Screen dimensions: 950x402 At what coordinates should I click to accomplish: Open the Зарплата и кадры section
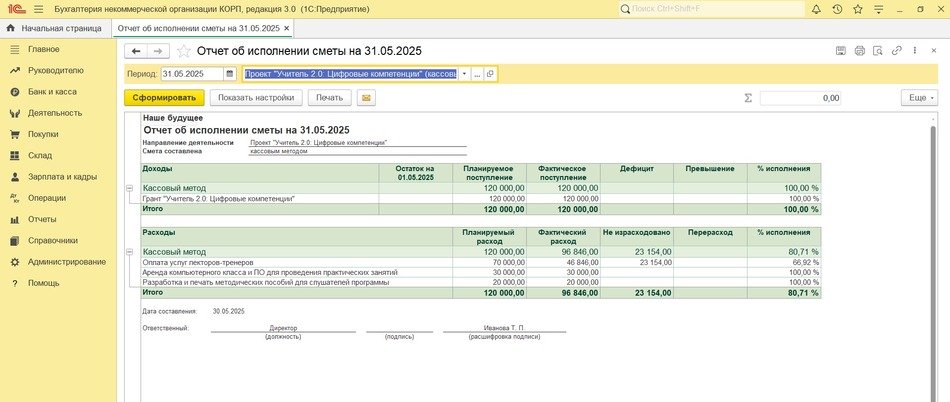tap(61, 177)
